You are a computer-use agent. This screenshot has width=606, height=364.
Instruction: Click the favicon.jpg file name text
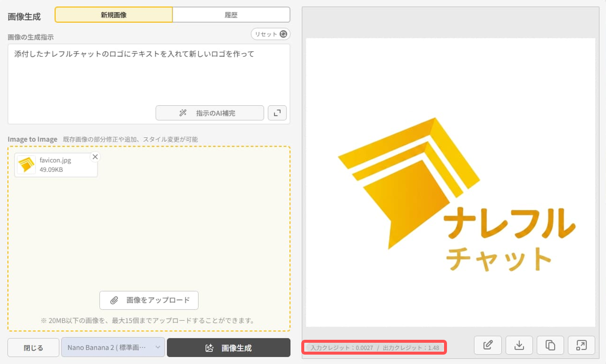click(55, 161)
